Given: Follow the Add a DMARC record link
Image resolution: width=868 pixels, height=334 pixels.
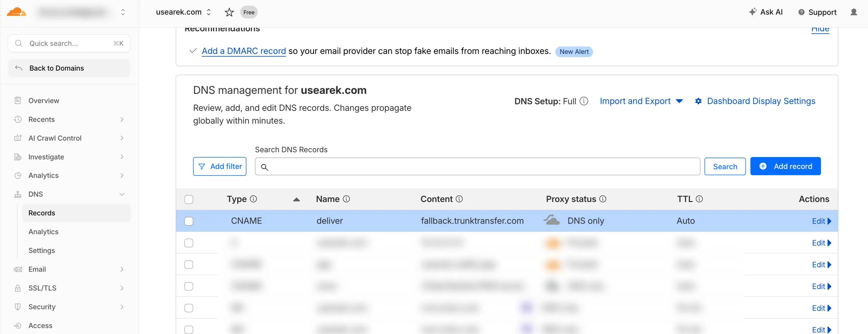Looking at the screenshot, I should tap(244, 51).
